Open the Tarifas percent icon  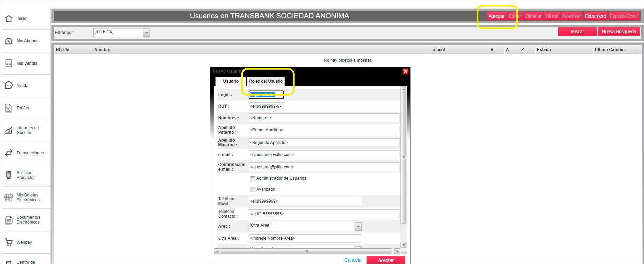click(x=9, y=108)
